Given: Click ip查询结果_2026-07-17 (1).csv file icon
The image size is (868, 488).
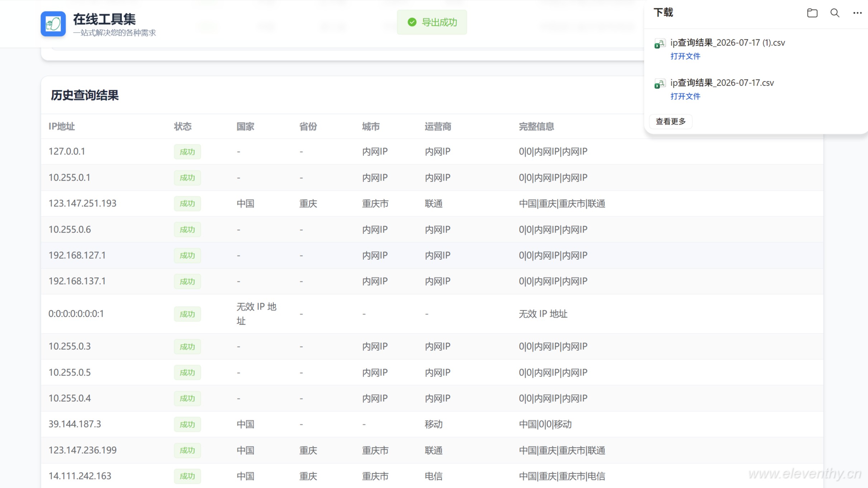Looking at the screenshot, I should point(660,44).
